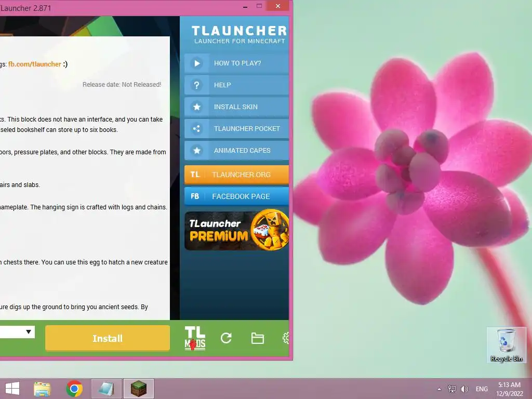Open the volume speaker tray icon

(x=464, y=389)
